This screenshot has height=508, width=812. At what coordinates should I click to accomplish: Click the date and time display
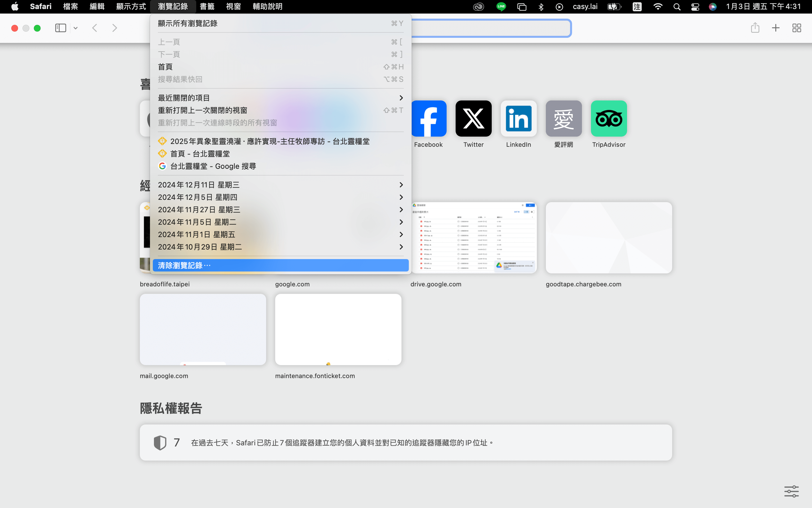(x=763, y=7)
